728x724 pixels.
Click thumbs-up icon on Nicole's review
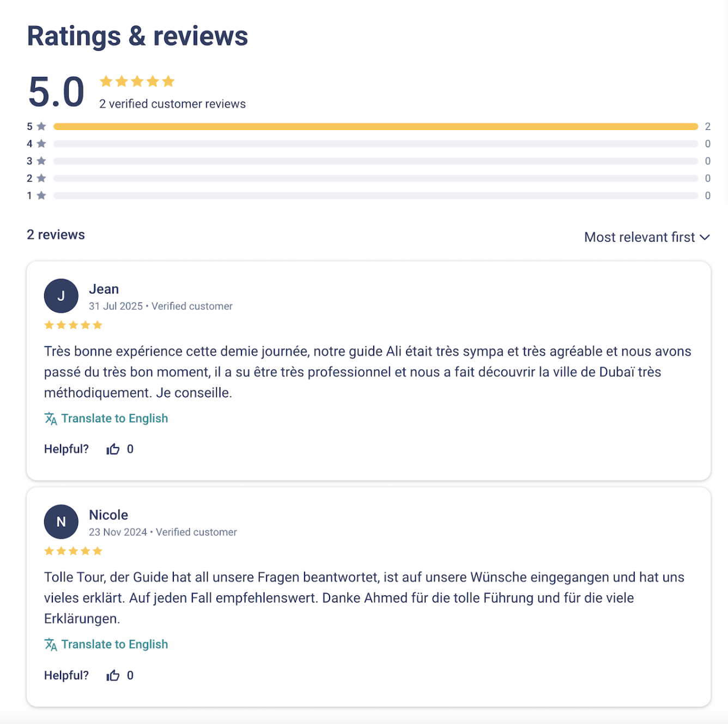(x=113, y=675)
